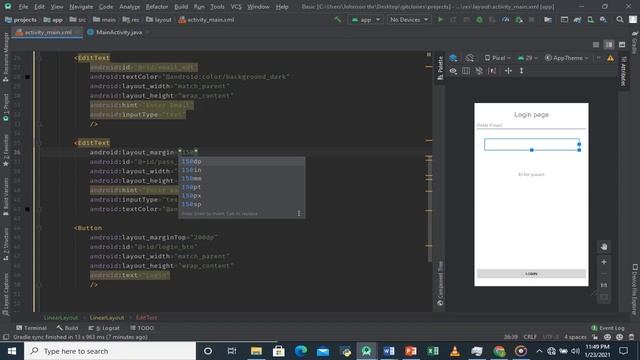The height and width of the screenshot is (360, 640).
Task: Open Word from taskbar
Action: point(389,351)
